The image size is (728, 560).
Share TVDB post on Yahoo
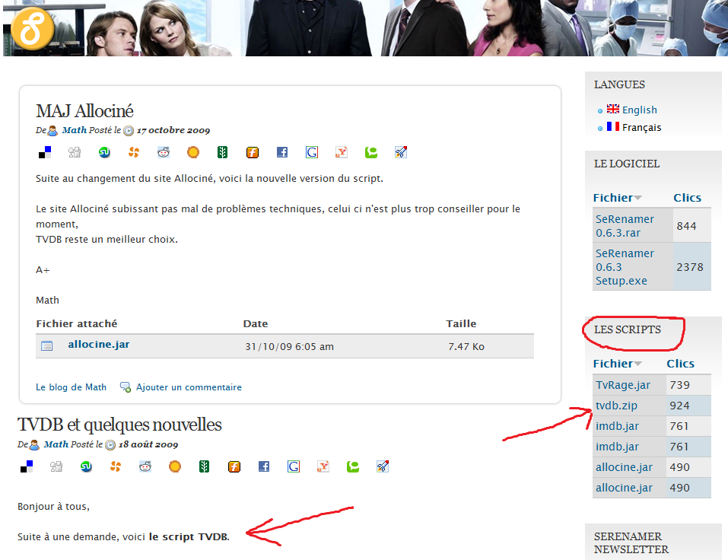click(323, 466)
